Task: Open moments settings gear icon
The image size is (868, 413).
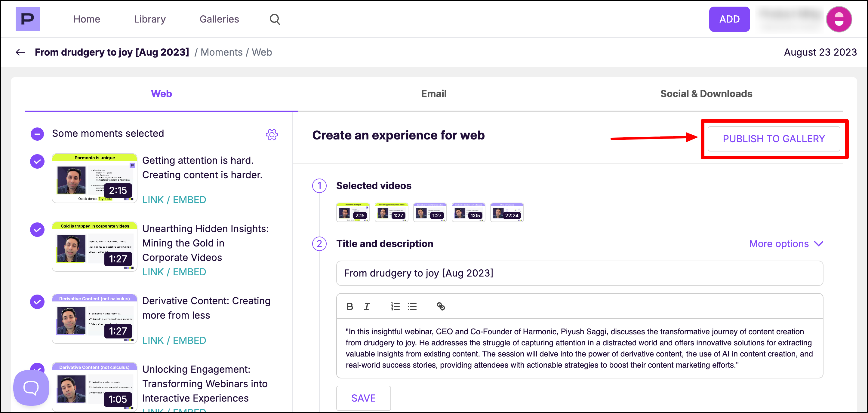Action: (272, 134)
